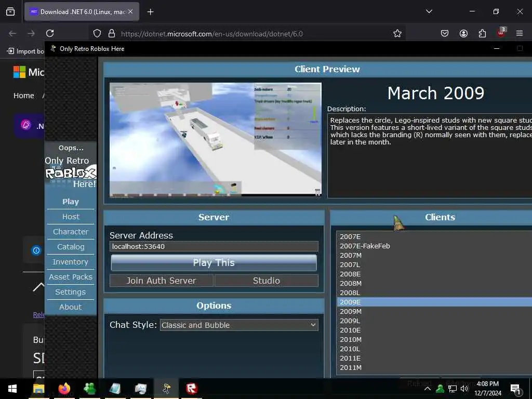The height and width of the screenshot is (399, 532).
Task: Open the Firefox hamburger menu
Action: (520, 33)
